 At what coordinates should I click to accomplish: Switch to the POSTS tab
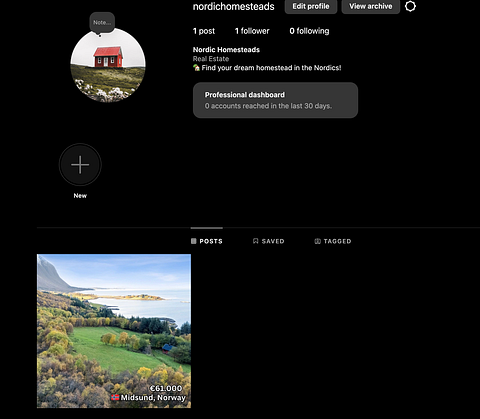click(207, 241)
